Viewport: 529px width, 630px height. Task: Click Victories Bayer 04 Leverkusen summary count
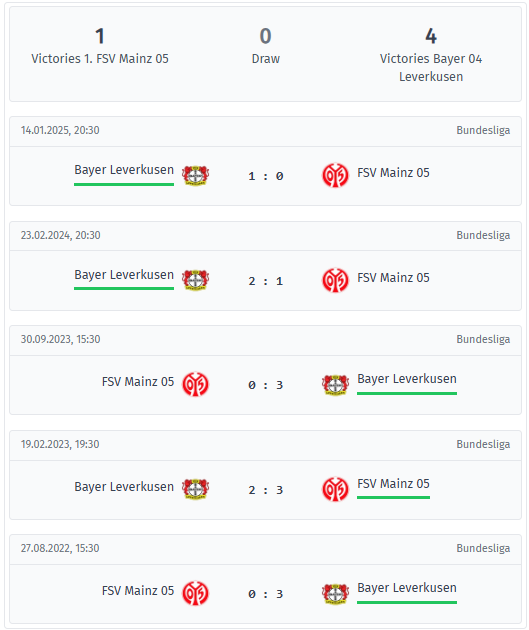click(x=431, y=36)
